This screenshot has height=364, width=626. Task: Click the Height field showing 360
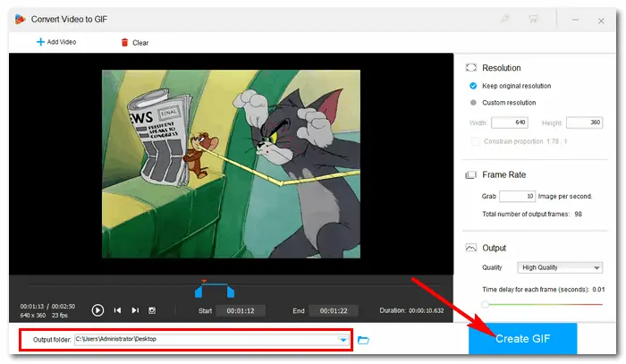pyautogui.click(x=585, y=123)
